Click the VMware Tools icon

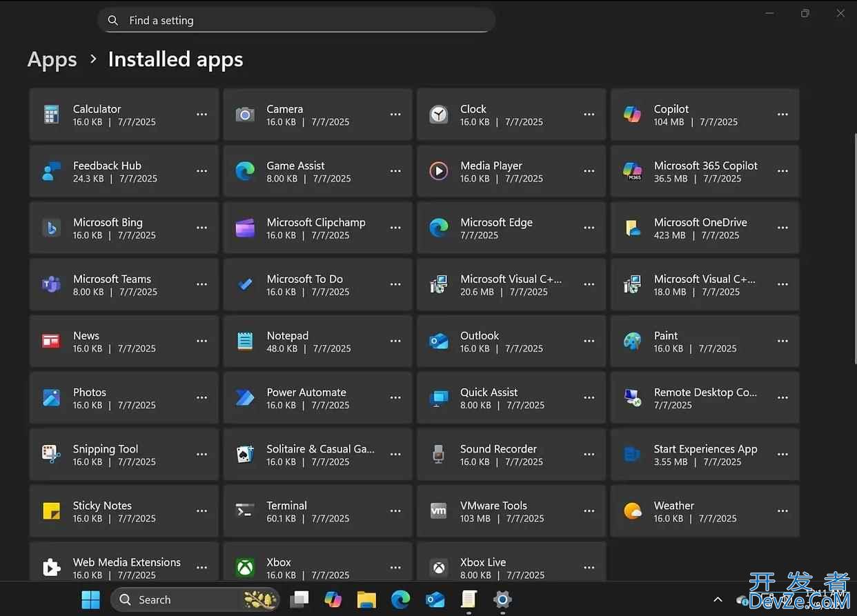(439, 510)
